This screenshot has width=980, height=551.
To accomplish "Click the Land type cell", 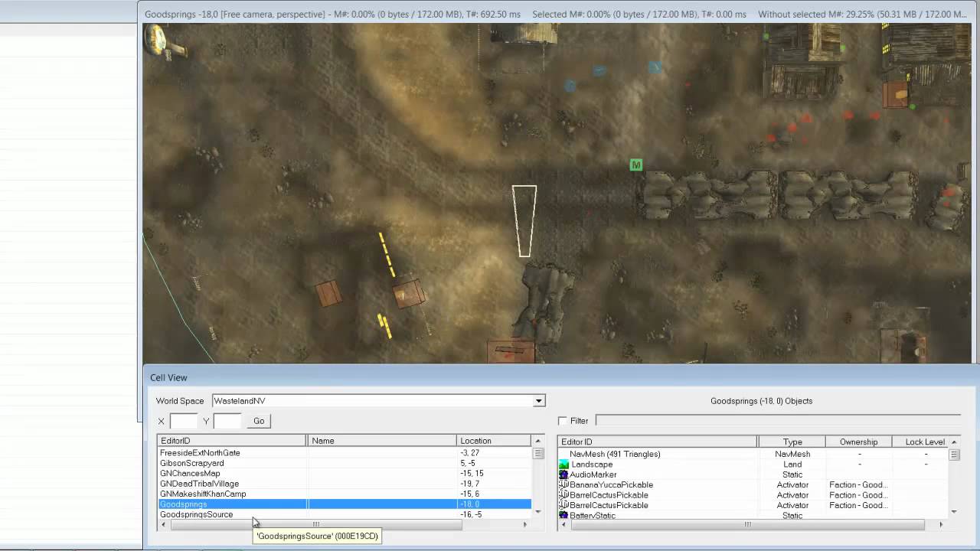I will (792, 465).
